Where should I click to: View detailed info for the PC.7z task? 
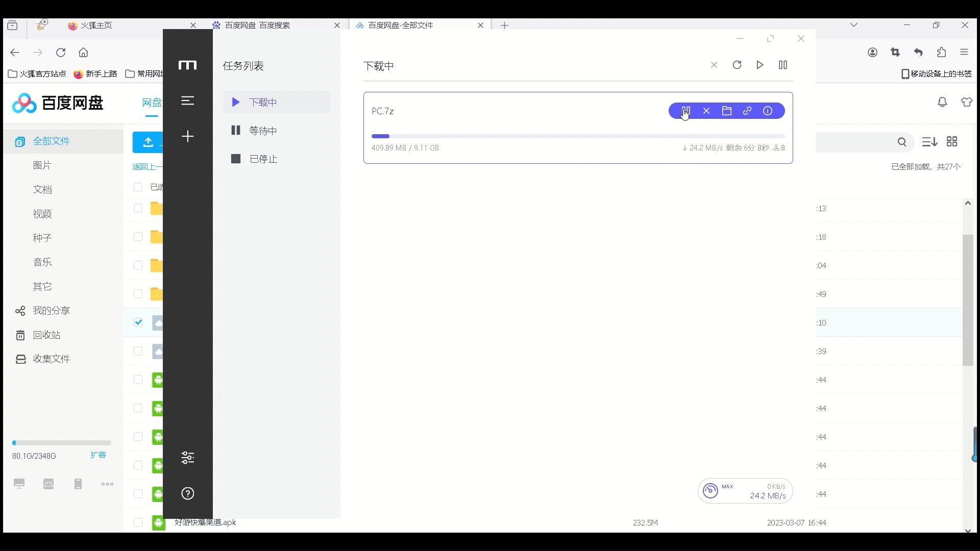768,111
